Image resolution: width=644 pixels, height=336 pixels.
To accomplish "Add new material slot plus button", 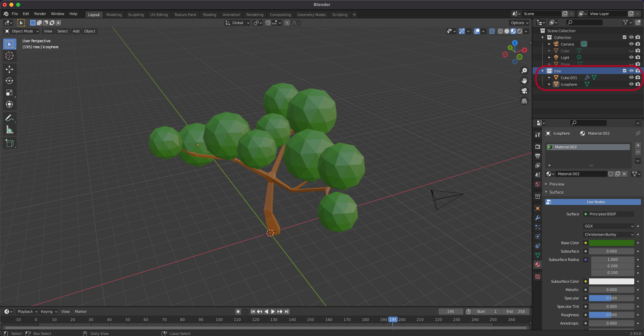I will click(638, 145).
